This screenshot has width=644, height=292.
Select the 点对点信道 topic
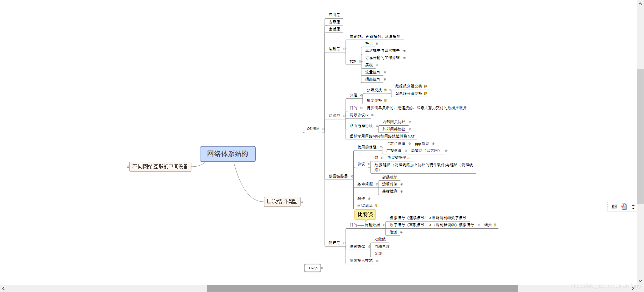pyautogui.click(x=396, y=144)
